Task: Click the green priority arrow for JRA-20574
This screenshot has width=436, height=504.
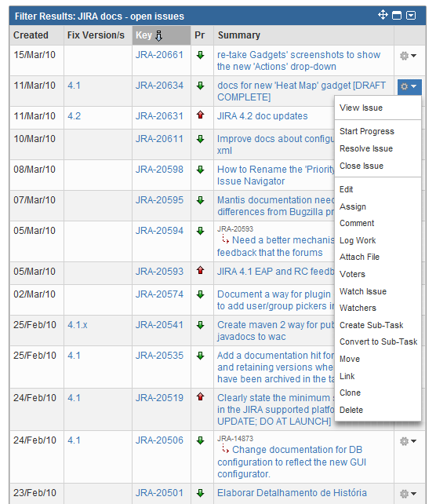Action: 200,294
